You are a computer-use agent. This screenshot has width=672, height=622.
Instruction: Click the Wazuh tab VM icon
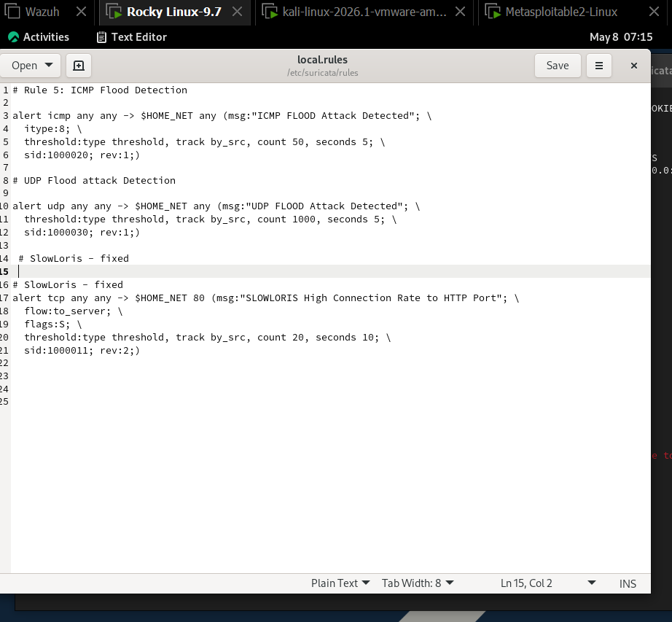point(12,11)
